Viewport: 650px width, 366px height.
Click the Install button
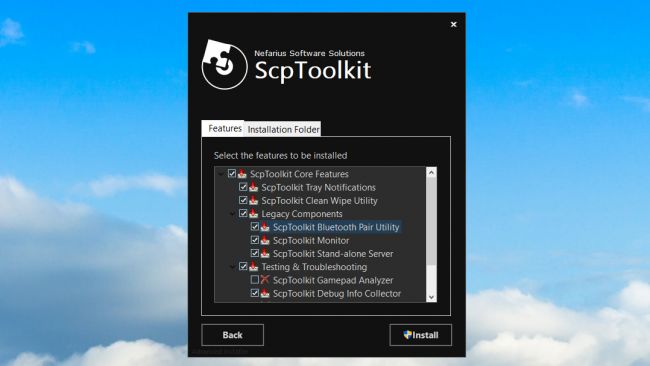[420, 335]
